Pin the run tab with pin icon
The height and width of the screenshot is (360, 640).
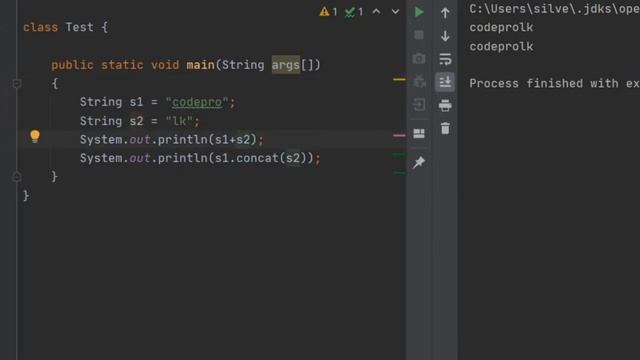(419, 162)
